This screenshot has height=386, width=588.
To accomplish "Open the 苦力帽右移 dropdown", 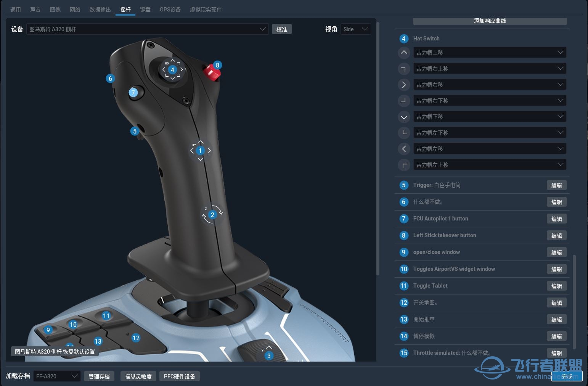I will click(x=490, y=85).
